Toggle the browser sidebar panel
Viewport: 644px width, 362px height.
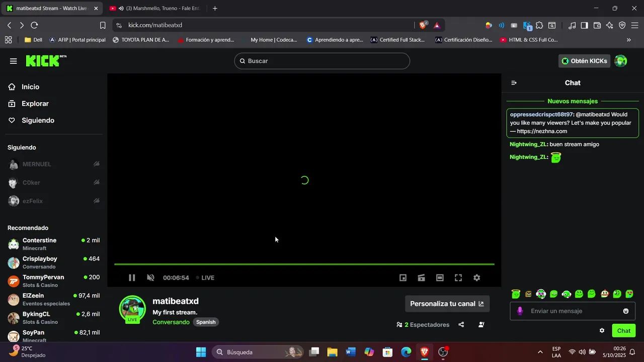(584, 25)
